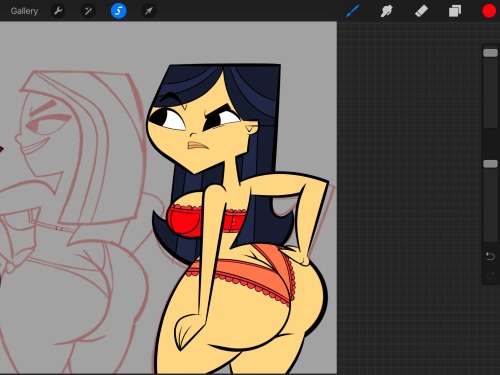500x375 pixels.
Task: Select the Eraser tool
Action: tap(421, 11)
